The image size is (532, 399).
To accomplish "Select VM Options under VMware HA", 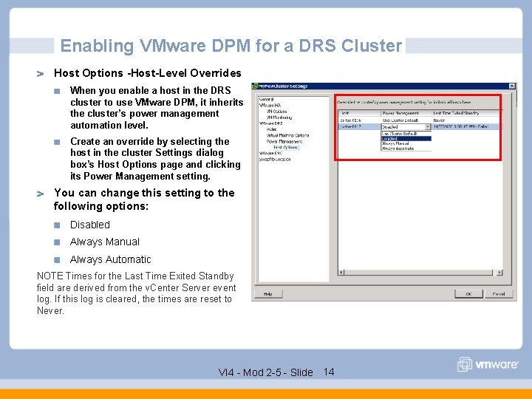I will pyautogui.click(x=276, y=112).
